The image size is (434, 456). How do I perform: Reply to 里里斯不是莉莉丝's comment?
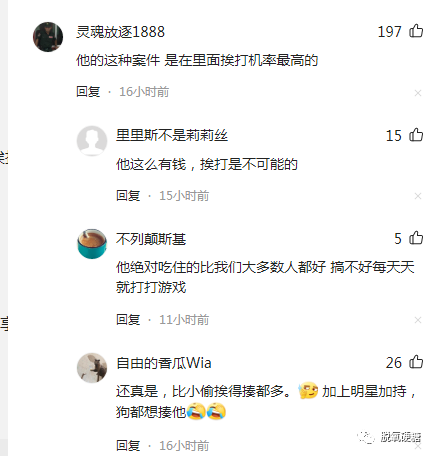pos(128,196)
